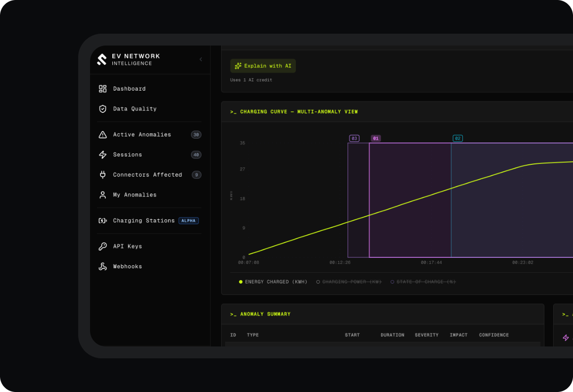Open the Active Anomalies count badge 30
Image resolution: width=573 pixels, height=392 pixels.
(x=196, y=135)
